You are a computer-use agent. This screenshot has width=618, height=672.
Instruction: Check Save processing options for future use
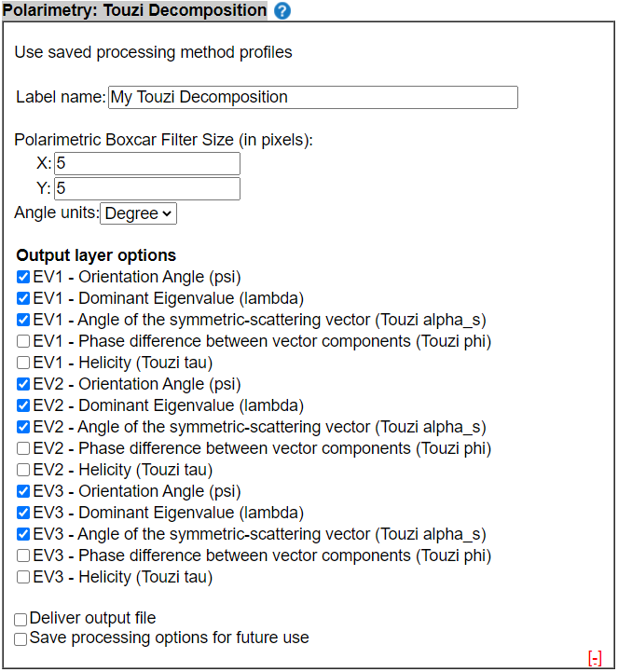21,639
